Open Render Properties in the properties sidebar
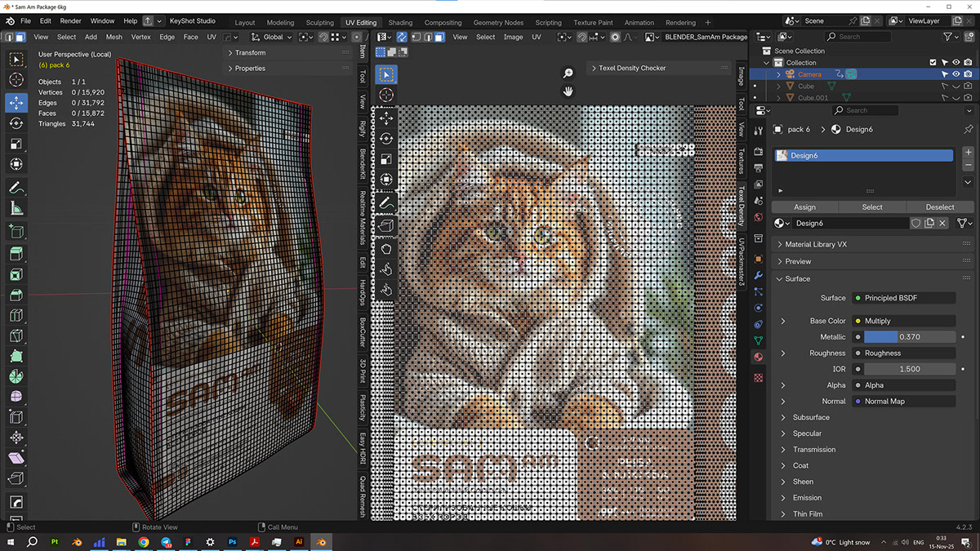The width and height of the screenshot is (980, 551). [x=759, y=152]
